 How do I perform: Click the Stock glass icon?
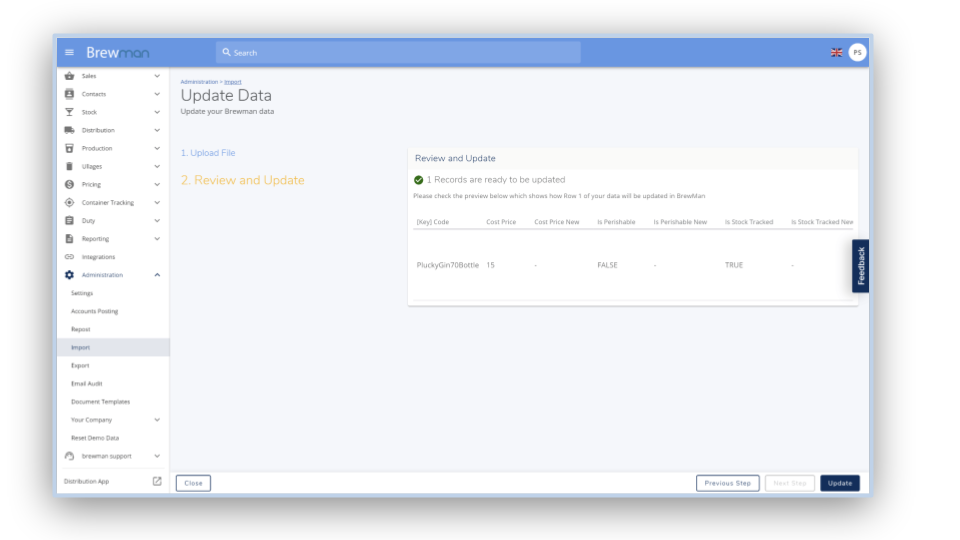(69, 112)
